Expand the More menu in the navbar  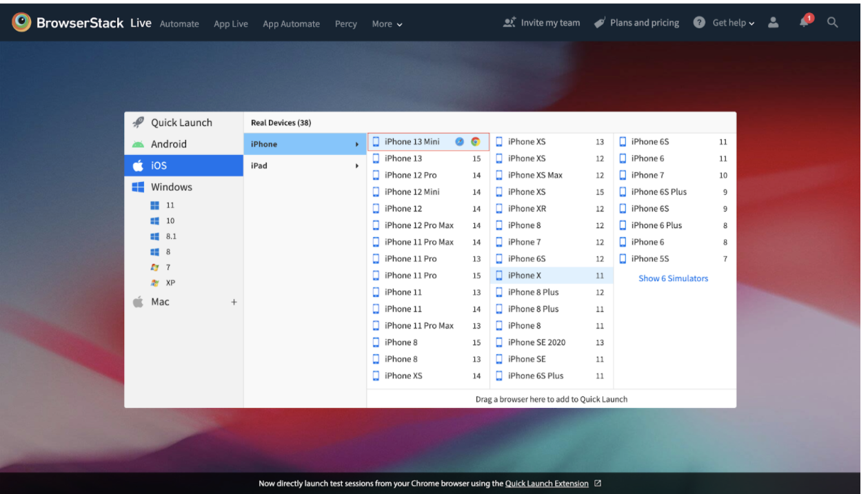tap(386, 23)
